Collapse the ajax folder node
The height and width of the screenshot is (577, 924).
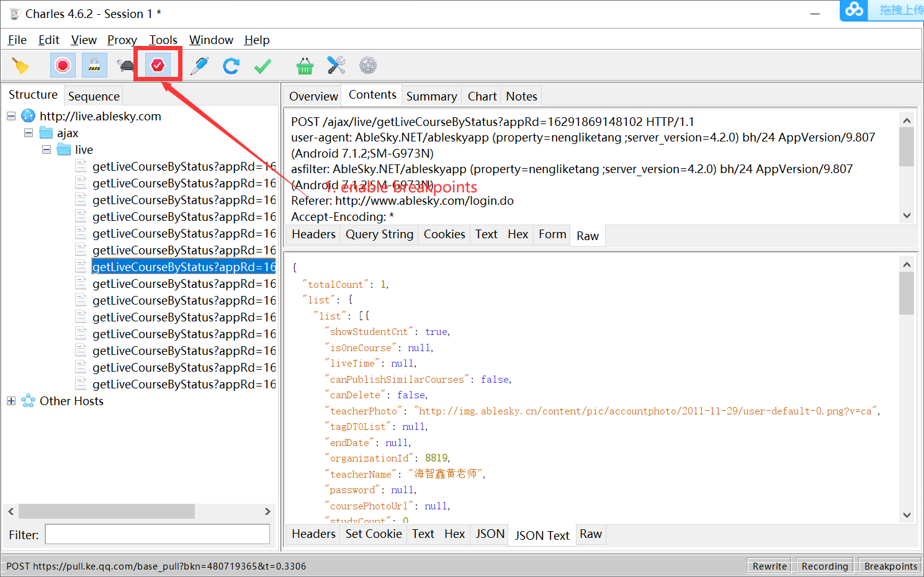click(x=29, y=133)
